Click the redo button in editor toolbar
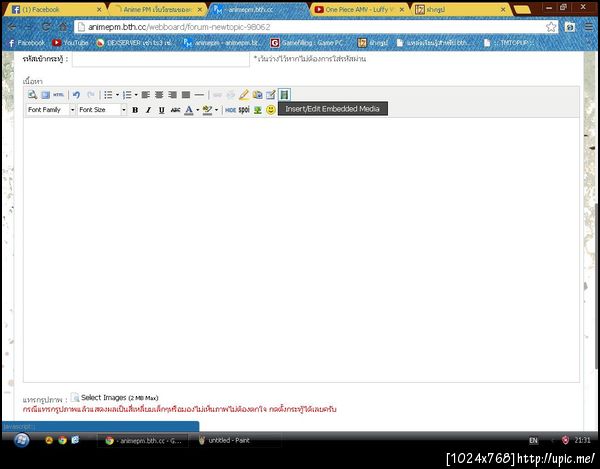Image resolution: width=600 pixels, height=469 pixels. [91, 95]
